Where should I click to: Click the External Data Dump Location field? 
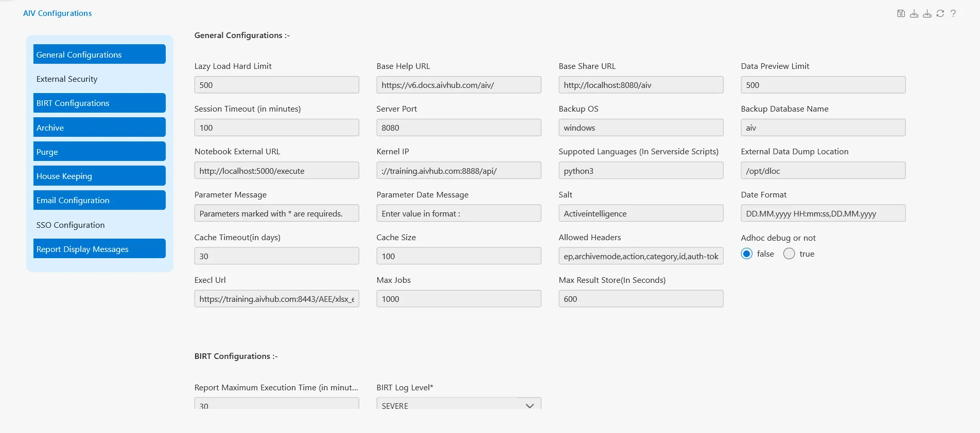point(823,170)
